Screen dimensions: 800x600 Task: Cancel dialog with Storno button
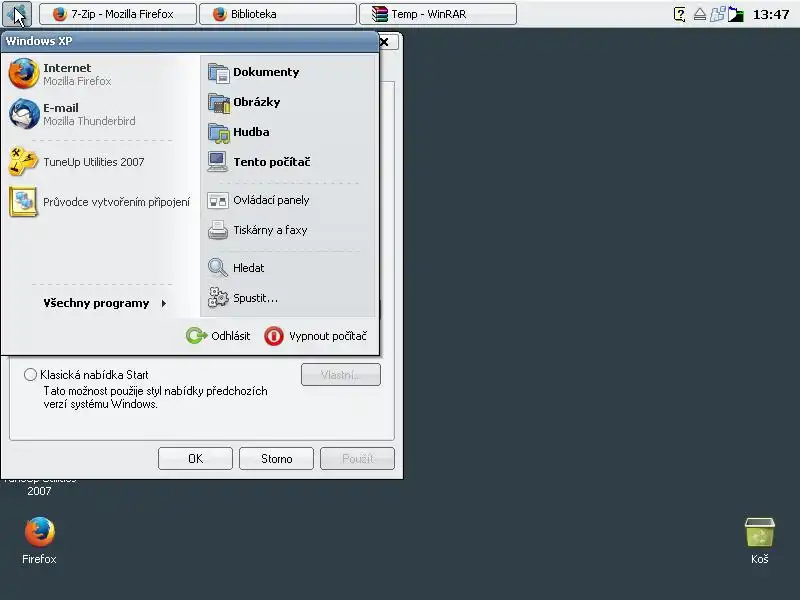(x=277, y=459)
